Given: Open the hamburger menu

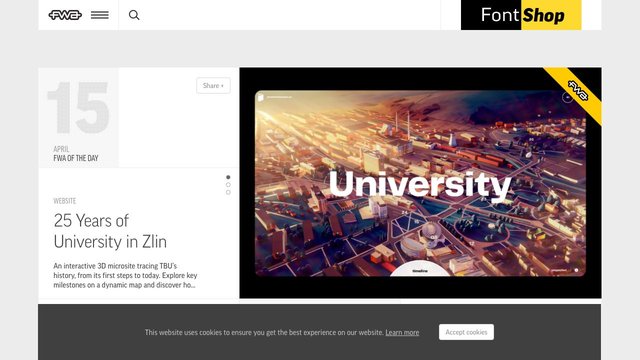Looking at the screenshot, I should [x=100, y=15].
